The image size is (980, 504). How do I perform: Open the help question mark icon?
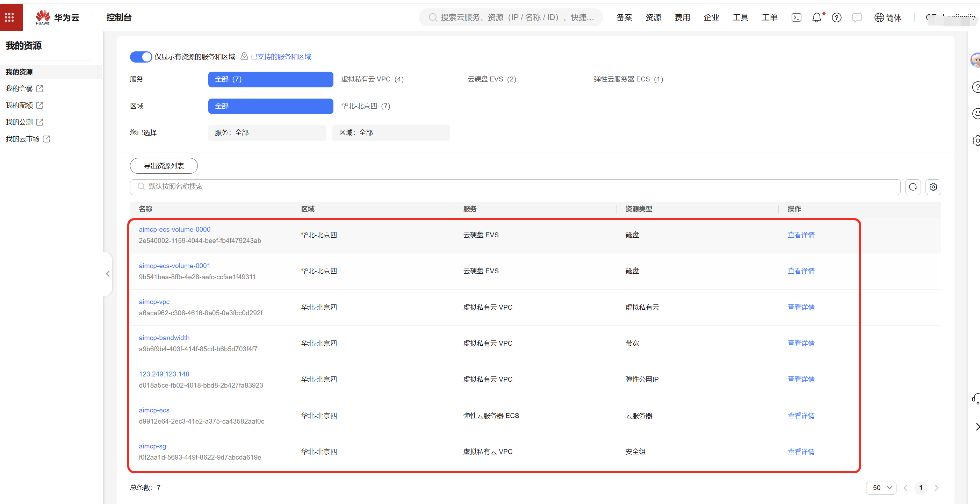click(837, 17)
